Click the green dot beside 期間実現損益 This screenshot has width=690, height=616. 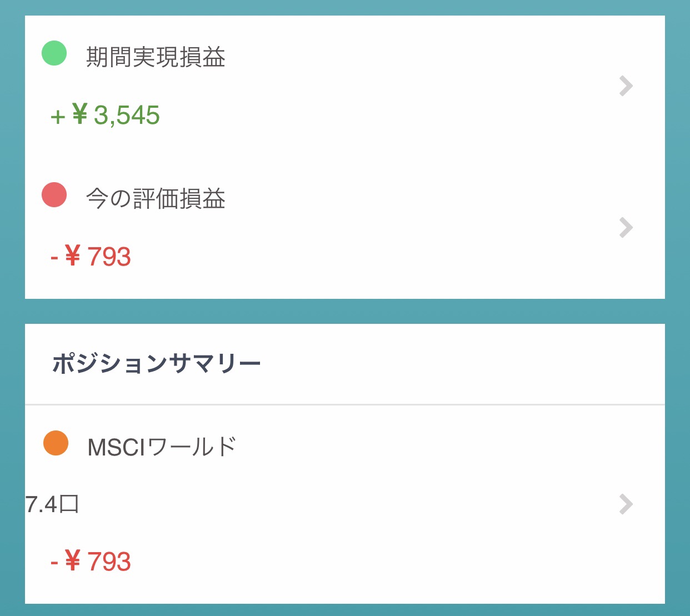(x=54, y=53)
